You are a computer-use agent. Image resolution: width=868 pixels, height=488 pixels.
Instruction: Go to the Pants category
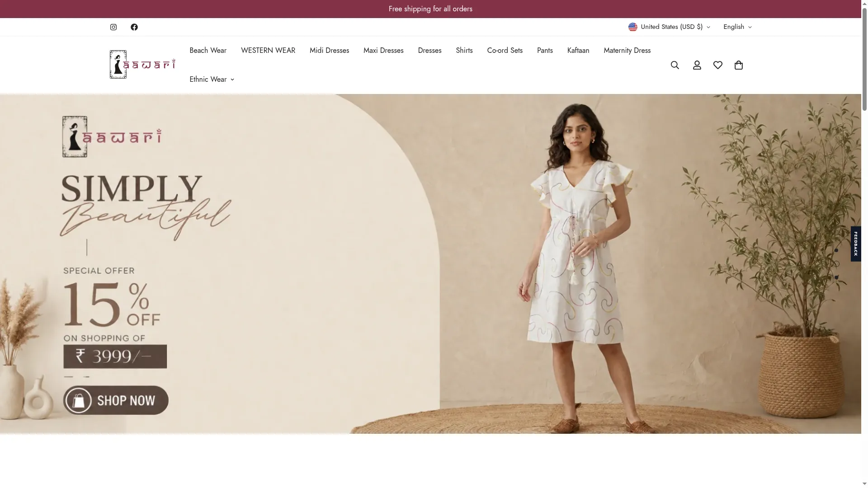545,51
